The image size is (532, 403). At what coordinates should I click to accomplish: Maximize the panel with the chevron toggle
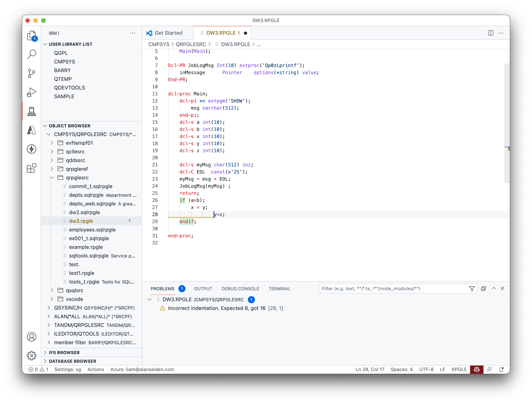[494, 288]
